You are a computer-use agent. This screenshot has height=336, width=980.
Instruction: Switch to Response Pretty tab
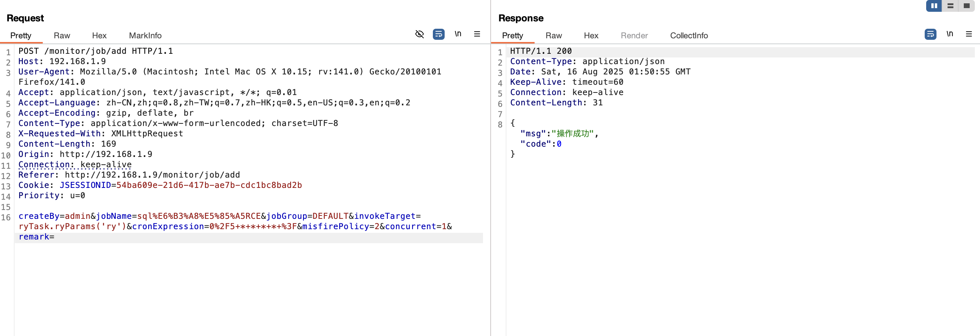point(512,35)
